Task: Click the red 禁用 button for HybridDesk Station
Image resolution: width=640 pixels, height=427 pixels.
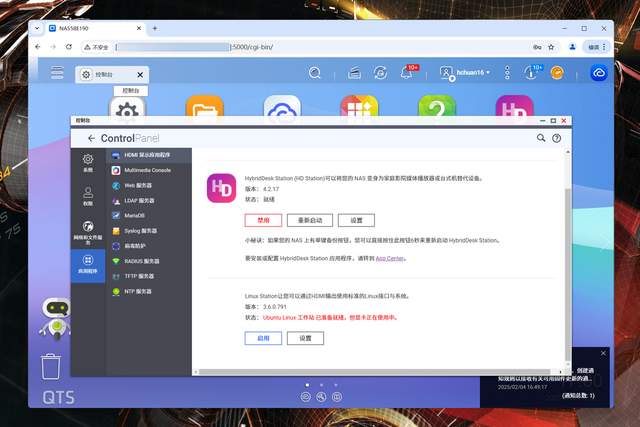Action: pyautogui.click(x=263, y=220)
